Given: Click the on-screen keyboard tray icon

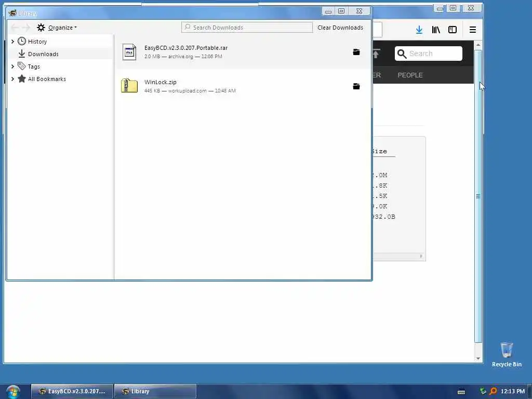Looking at the screenshot, I should click(461, 392).
